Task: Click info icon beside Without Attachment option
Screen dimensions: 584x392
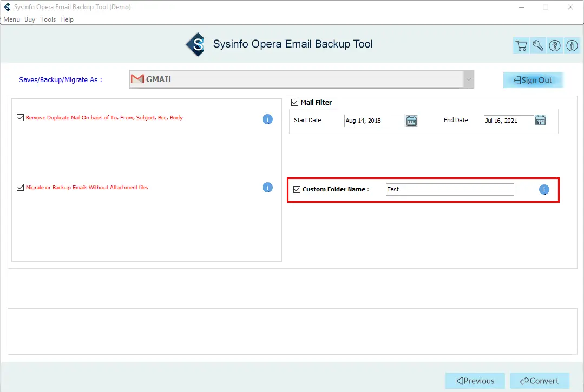Action: coord(267,188)
